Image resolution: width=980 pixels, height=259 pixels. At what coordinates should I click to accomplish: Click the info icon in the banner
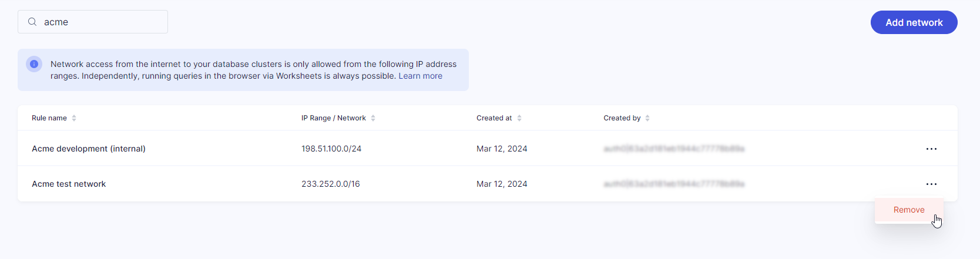point(34,64)
